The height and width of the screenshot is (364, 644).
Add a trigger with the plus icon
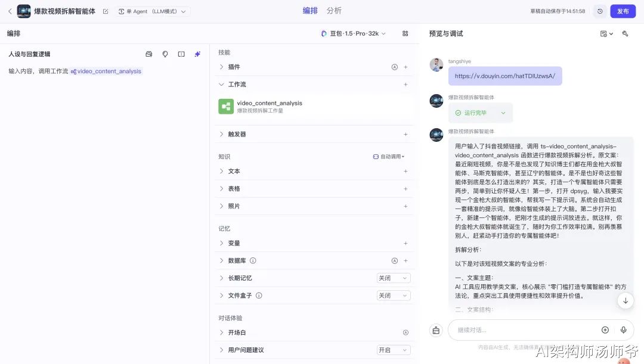(x=405, y=134)
